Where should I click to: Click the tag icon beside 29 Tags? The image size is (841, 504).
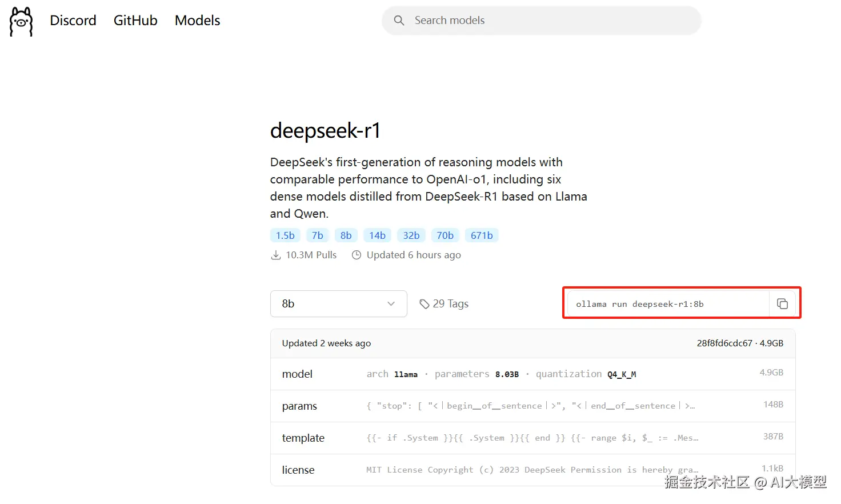click(424, 304)
